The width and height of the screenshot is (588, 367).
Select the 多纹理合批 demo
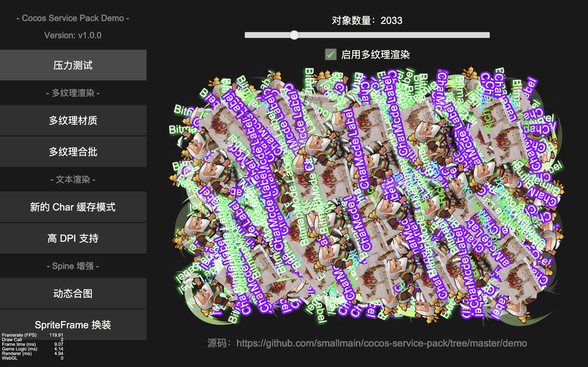[73, 152]
